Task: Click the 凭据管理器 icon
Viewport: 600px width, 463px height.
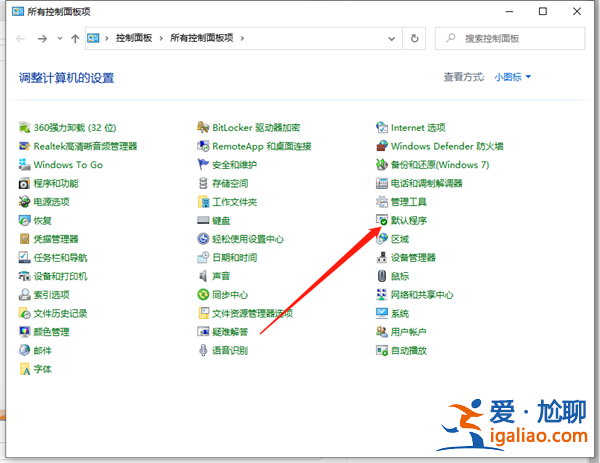Action: pyautogui.click(x=24, y=239)
